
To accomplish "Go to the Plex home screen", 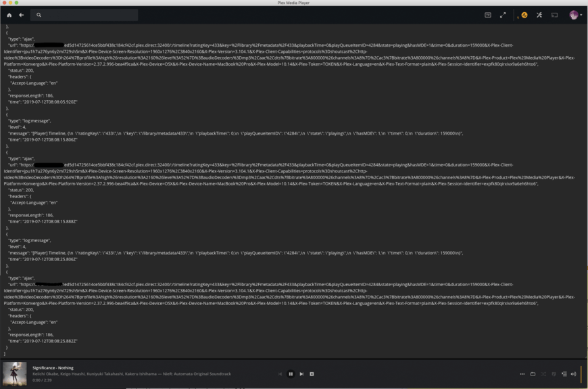I will [x=9, y=15].
